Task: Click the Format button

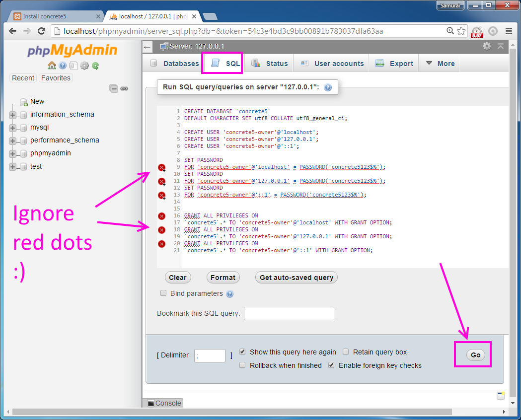Action: pyautogui.click(x=223, y=278)
